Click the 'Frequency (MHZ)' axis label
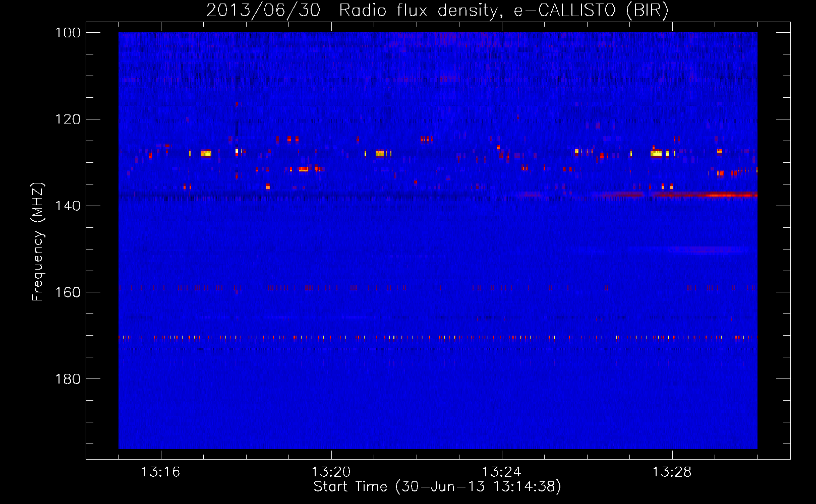The height and width of the screenshot is (504, 816). click(38, 242)
